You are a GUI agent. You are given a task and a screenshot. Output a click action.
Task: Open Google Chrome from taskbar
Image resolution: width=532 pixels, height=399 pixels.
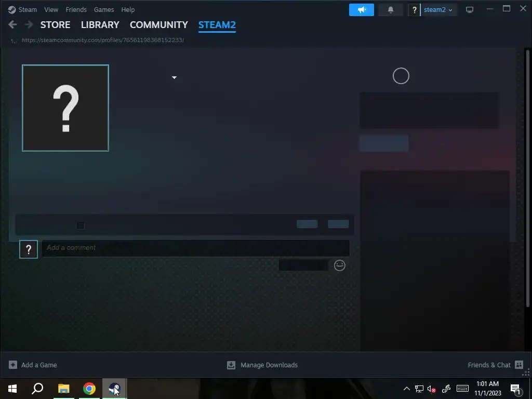[89, 389]
